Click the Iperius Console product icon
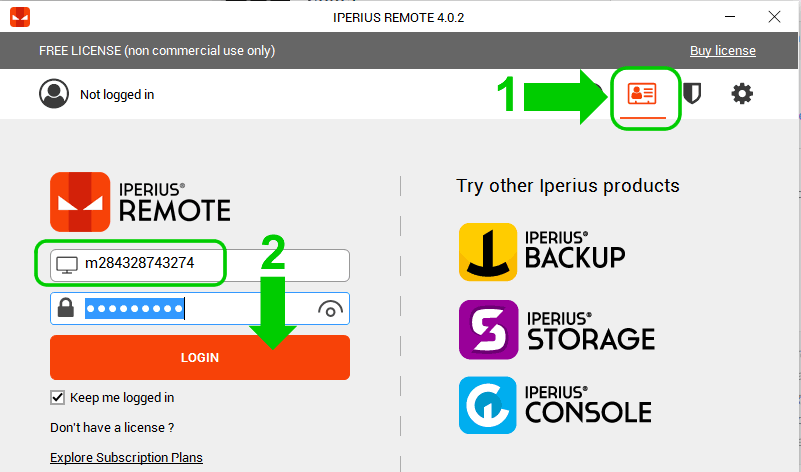Screen dimensions: 801x472 coord(488,405)
